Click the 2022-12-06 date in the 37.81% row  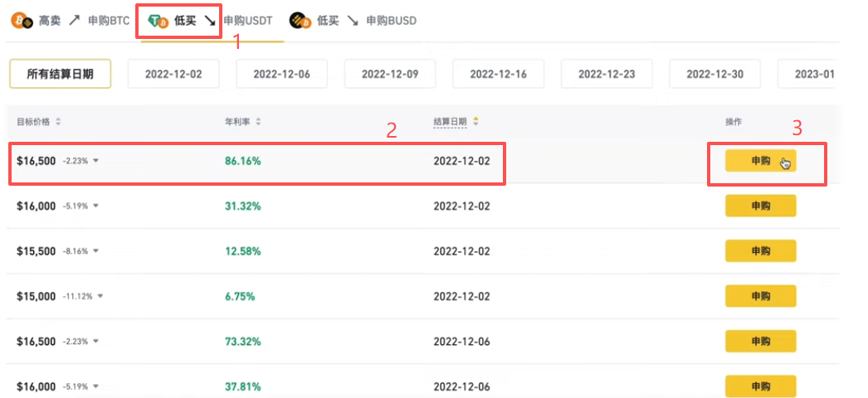coord(461,386)
